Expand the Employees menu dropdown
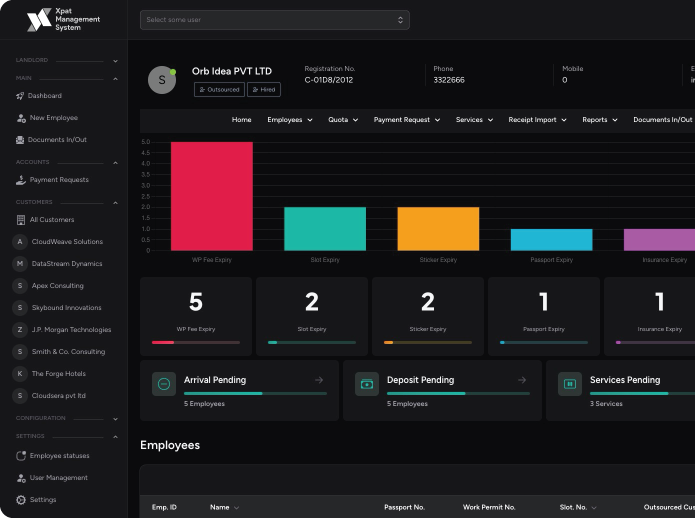This screenshot has height=518, width=695. (x=289, y=120)
